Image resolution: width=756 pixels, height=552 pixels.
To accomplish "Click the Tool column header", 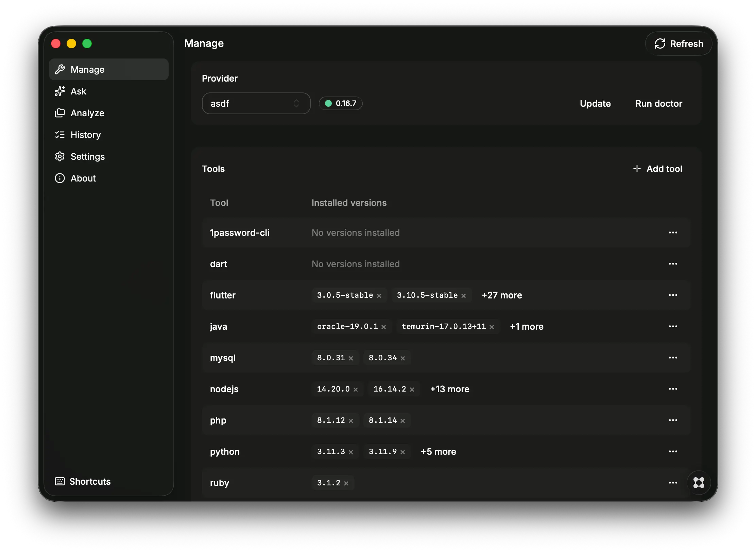I will point(219,203).
